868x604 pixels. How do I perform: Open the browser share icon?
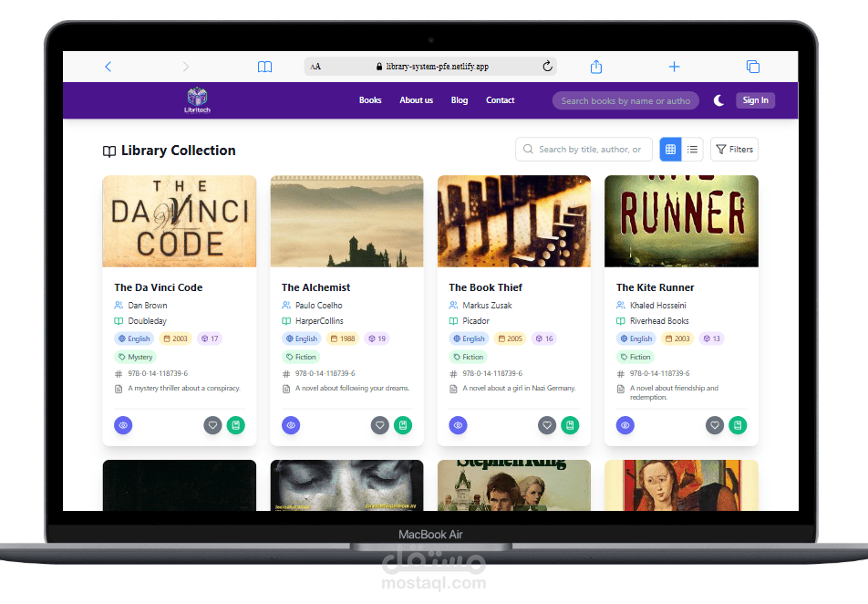coord(595,67)
